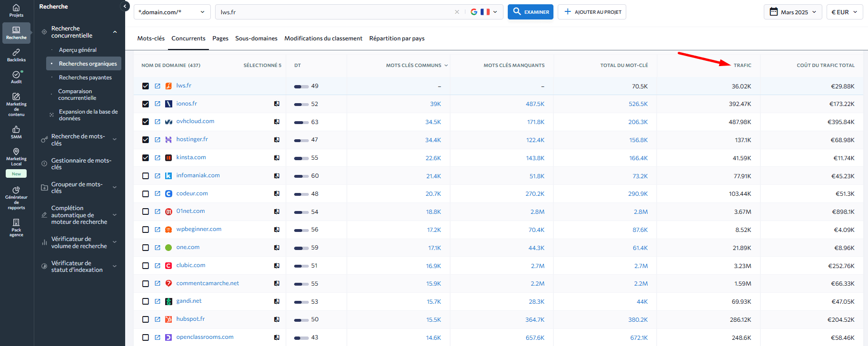Open external link icon for ionos.fr
The image size is (868, 346).
(x=158, y=104)
